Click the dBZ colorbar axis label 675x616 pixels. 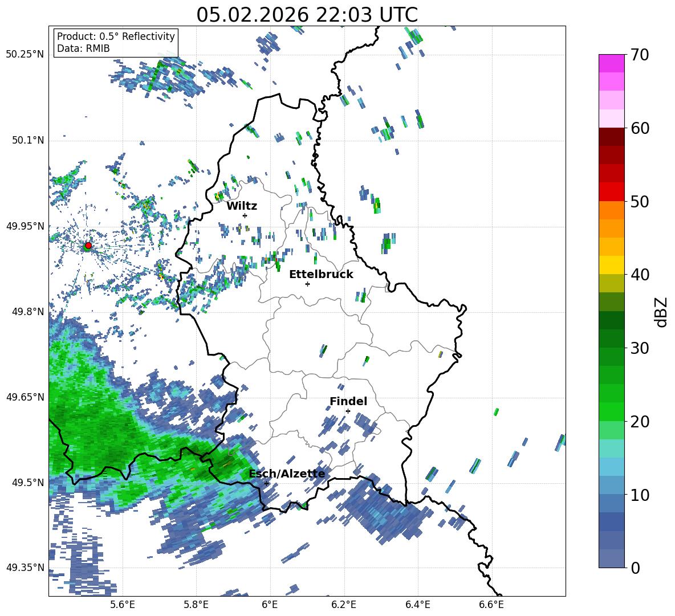click(x=662, y=312)
